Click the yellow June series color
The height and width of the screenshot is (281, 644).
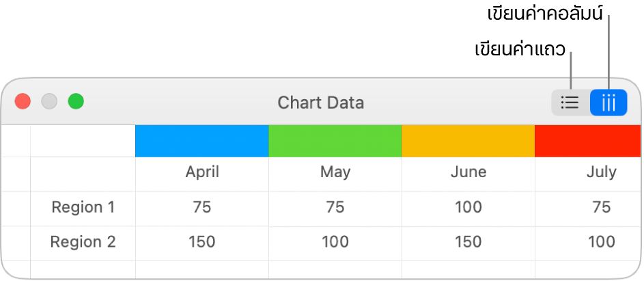click(468, 141)
